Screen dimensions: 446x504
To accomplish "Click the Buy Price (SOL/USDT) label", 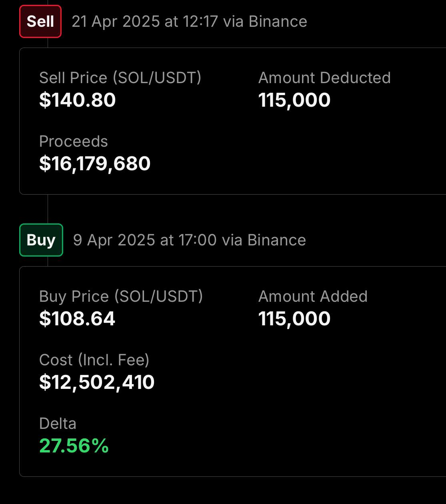I will (x=121, y=297).
